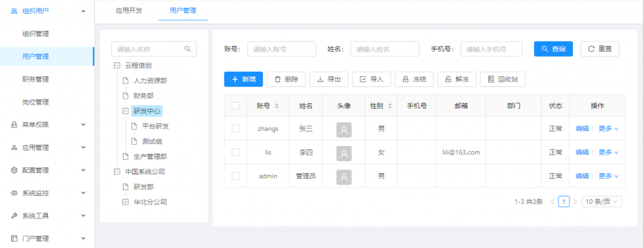Focus the 手机号 input field
The width and height of the screenshot is (644, 248).
coord(491,49)
